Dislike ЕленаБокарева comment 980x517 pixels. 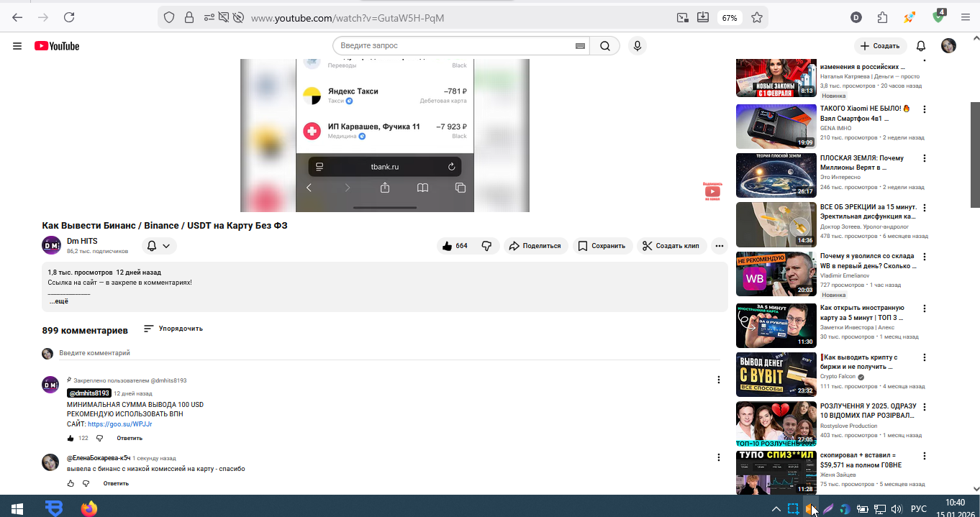[x=86, y=483]
